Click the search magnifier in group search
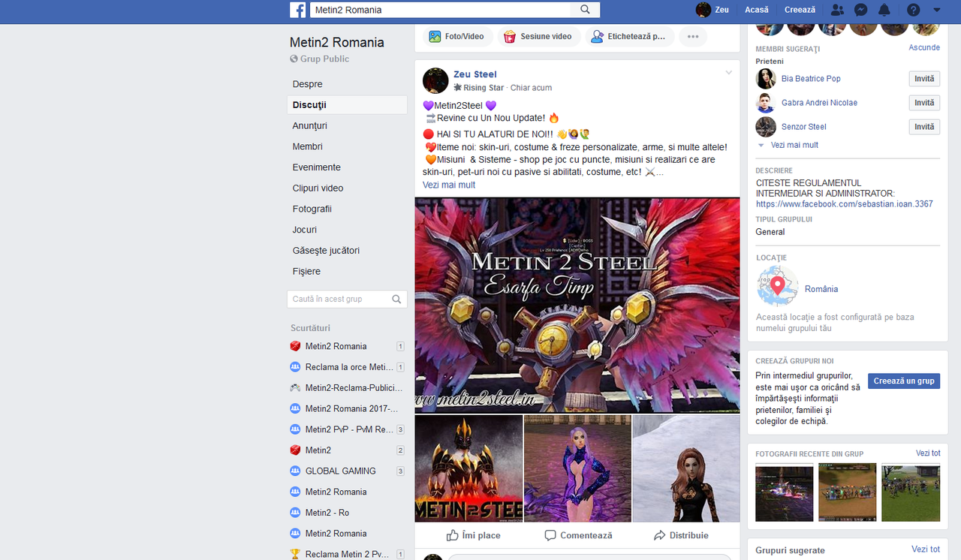Viewport: 961px width, 560px height. [x=396, y=299]
